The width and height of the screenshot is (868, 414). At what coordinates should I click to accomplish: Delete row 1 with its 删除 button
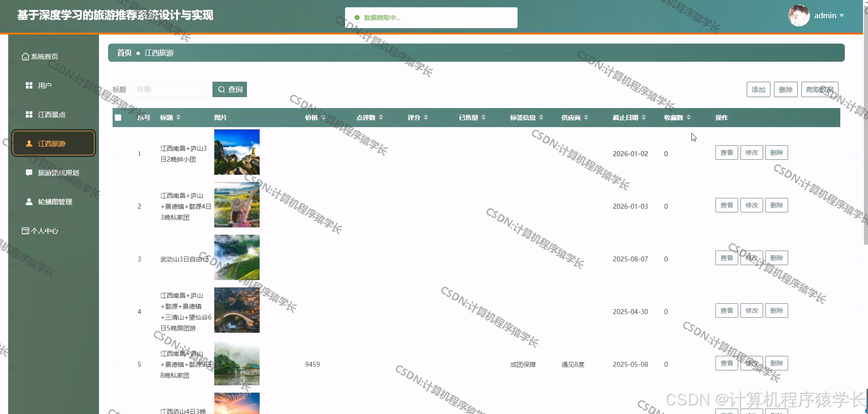(776, 153)
